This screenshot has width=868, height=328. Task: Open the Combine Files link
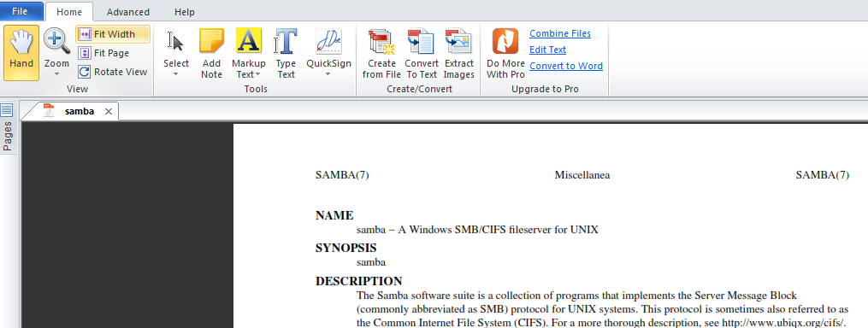click(x=560, y=34)
